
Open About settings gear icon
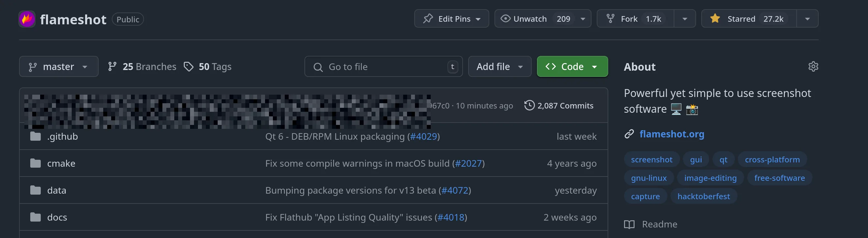tap(813, 66)
